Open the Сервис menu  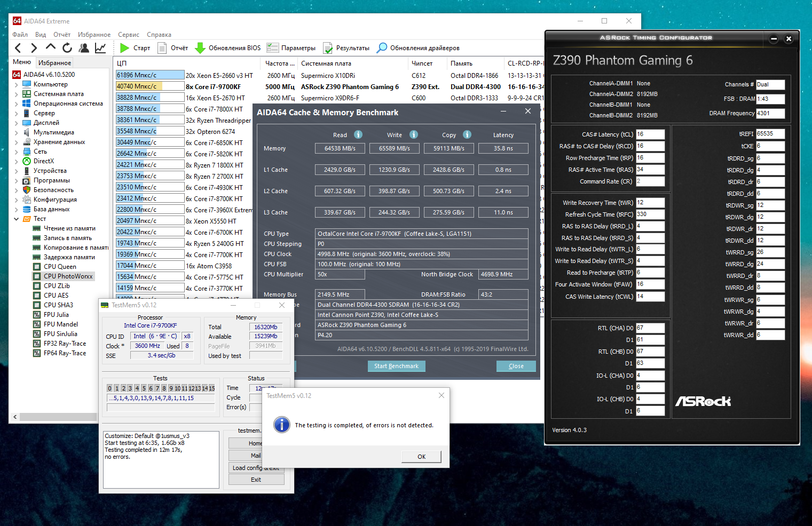tap(128, 35)
